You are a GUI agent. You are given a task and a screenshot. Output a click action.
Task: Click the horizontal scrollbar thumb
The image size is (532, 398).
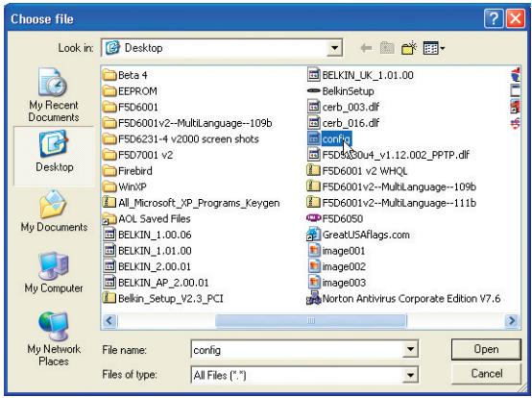coord(311,320)
